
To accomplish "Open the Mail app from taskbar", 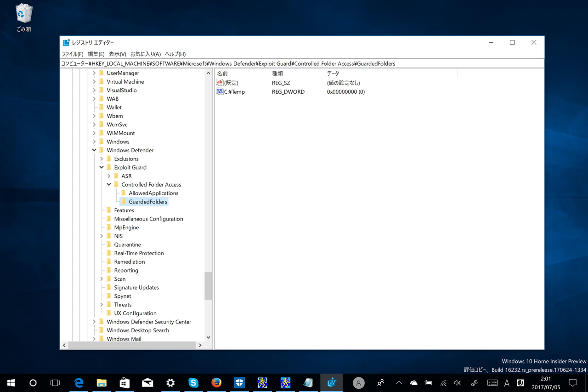I will click(147, 383).
